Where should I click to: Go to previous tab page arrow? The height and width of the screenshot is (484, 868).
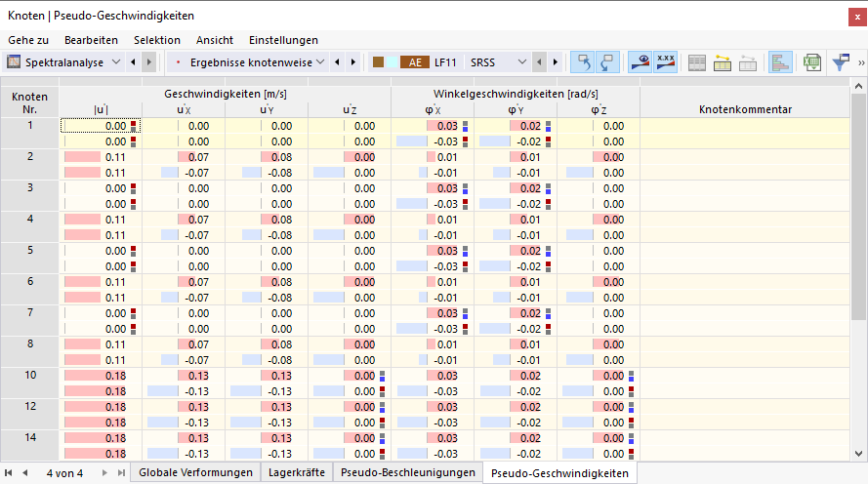pos(25,472)
